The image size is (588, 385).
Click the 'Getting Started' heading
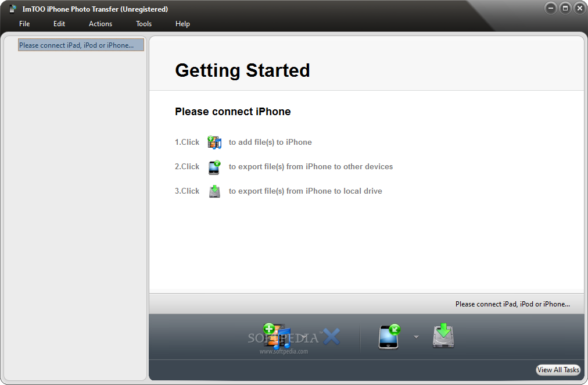pos(243,70)
